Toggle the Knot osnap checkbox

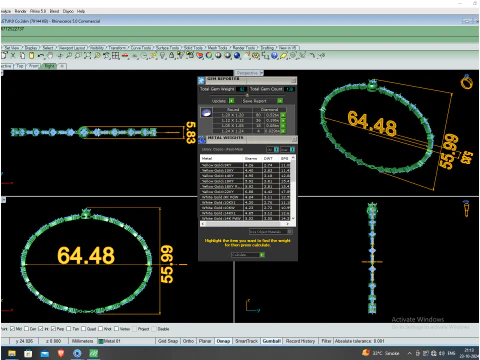100,329
